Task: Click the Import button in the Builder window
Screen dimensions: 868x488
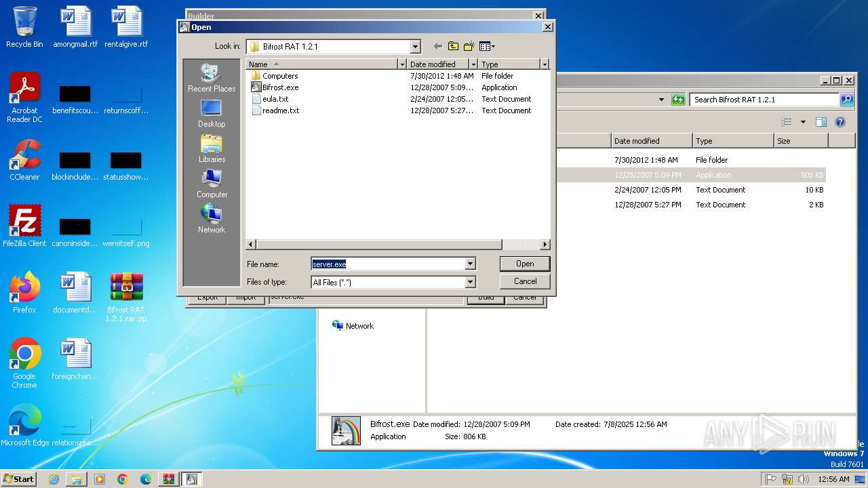Action: [245, 298]
